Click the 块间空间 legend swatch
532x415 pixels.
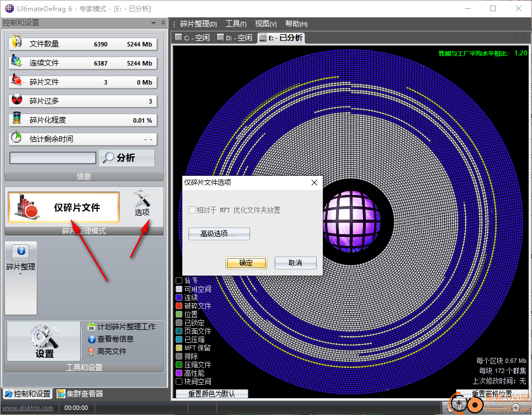pos(179,381)
